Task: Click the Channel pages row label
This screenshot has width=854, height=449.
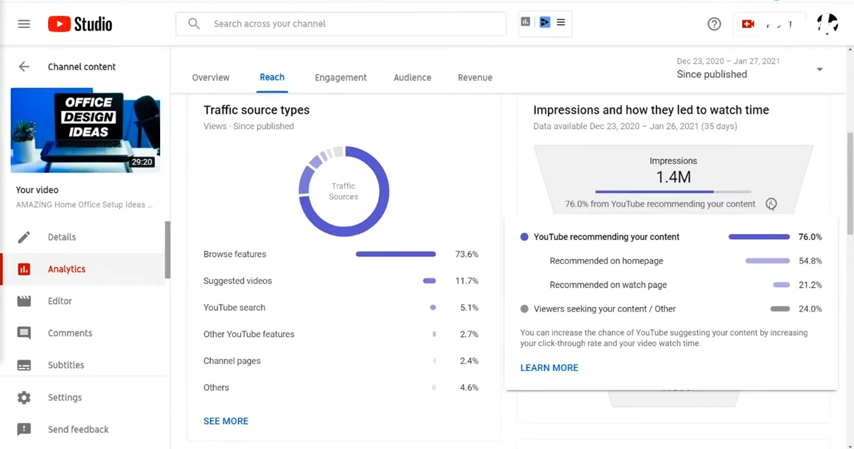Action: tap(232, 361)
